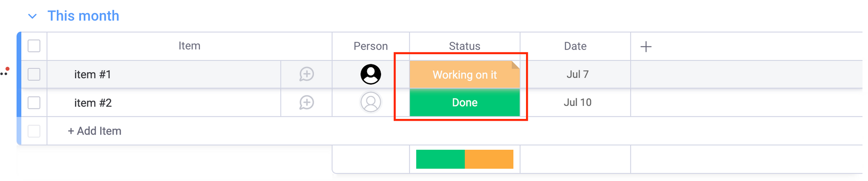Select the Status column header
The width and height of the screenshot is (868, 181).
[464, 46]
